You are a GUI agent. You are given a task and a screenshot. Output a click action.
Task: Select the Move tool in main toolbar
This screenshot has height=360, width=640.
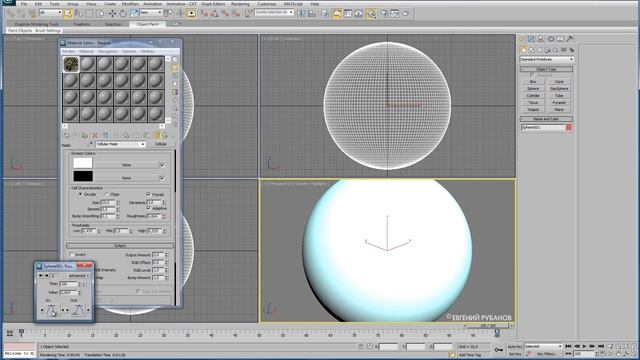(x=112, y=13)
